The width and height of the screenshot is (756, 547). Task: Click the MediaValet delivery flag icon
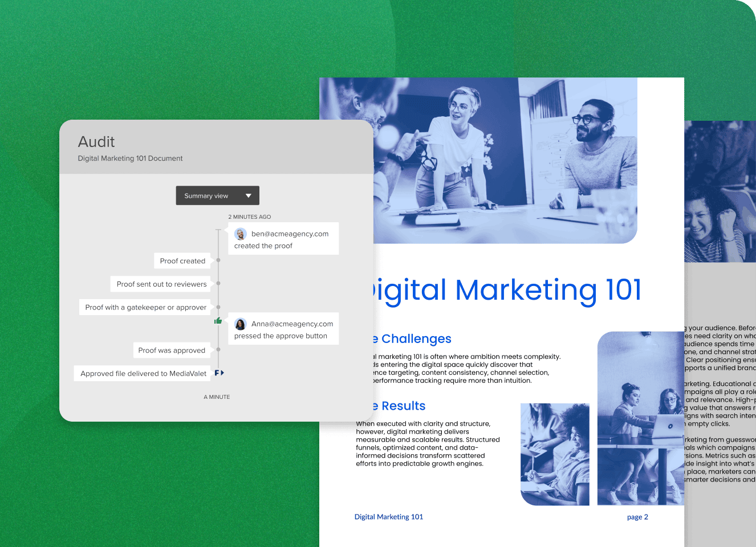(x=219, y=373)
